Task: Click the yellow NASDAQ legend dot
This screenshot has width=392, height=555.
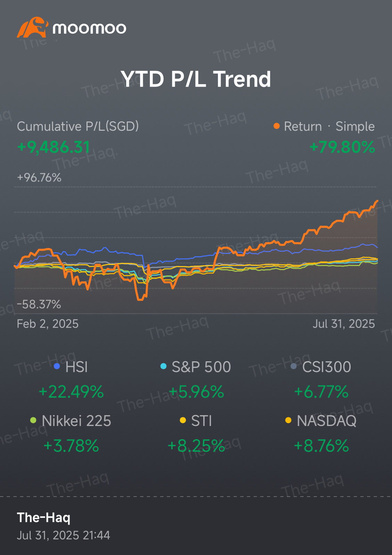Action: 288,420
